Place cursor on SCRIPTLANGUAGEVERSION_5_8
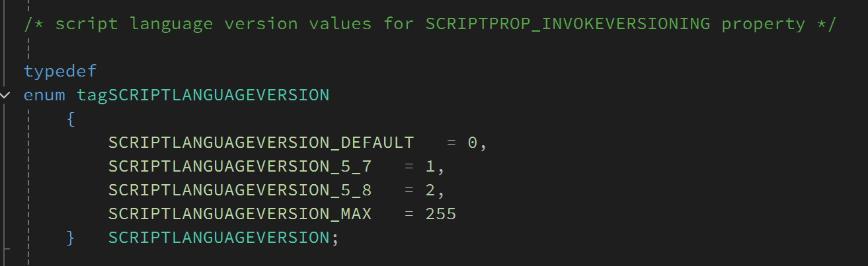The width and height of the screenshot is (868, 266). (x=240, y=190)
